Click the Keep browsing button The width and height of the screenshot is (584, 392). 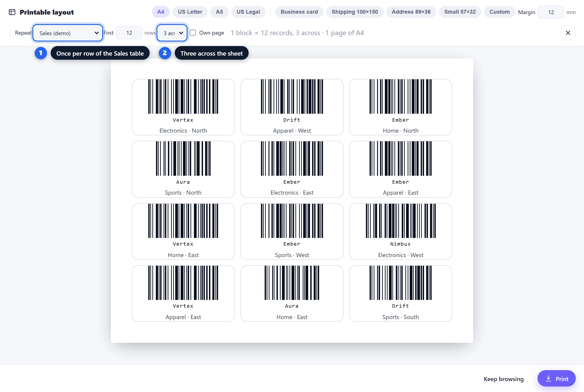point(503,379)
